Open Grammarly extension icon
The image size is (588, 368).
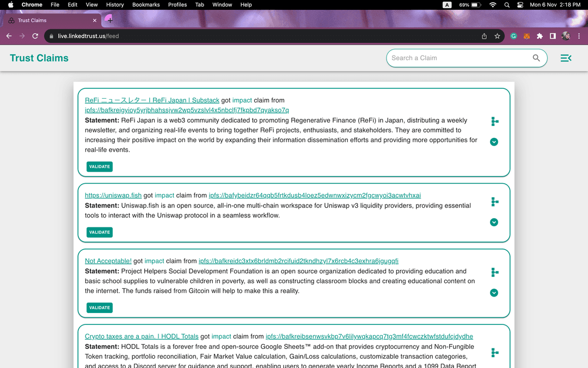[514, 36]
